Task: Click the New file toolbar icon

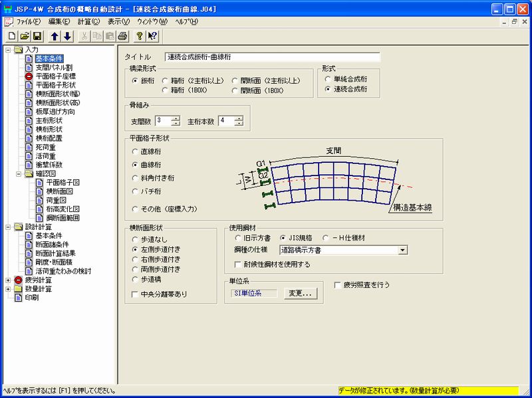Action: tap(13, 36)
